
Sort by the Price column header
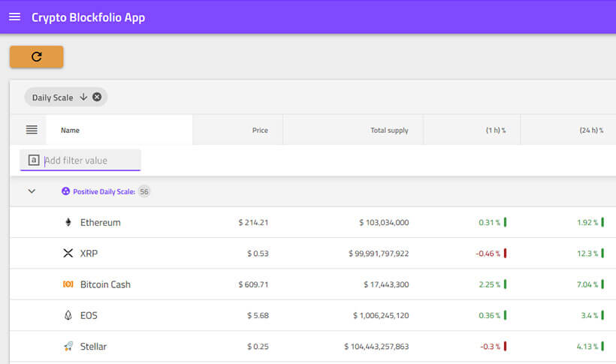tap(260, 131)
